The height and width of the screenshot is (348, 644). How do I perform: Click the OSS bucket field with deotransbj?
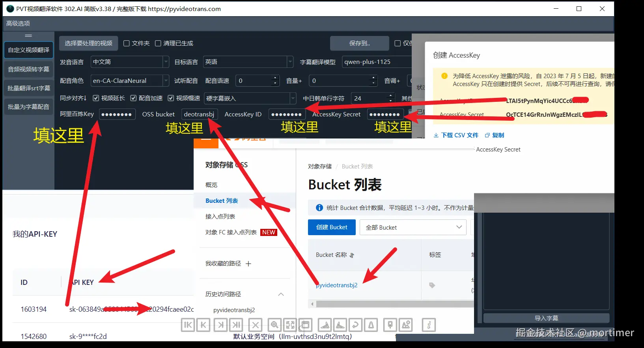point(200,114)
